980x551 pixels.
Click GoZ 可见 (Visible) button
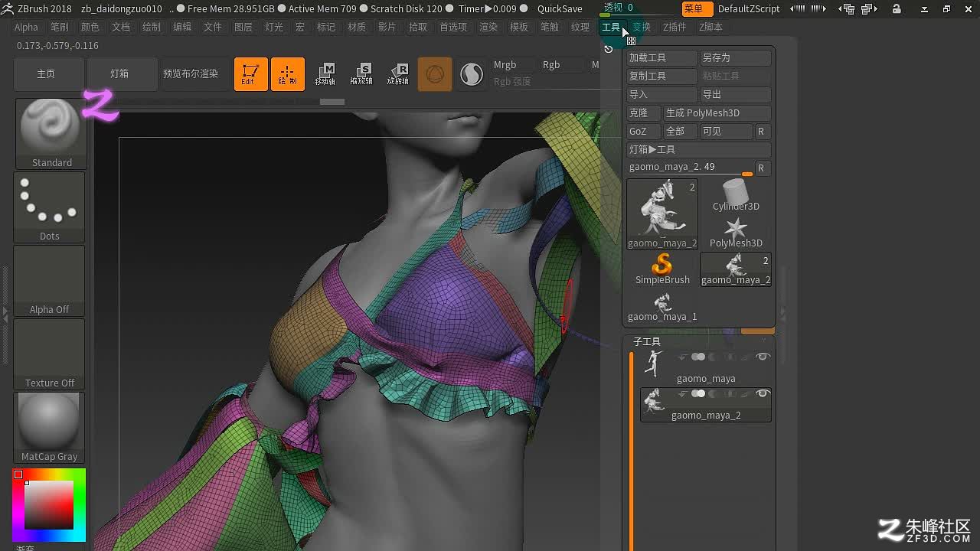tap(727, 132)
